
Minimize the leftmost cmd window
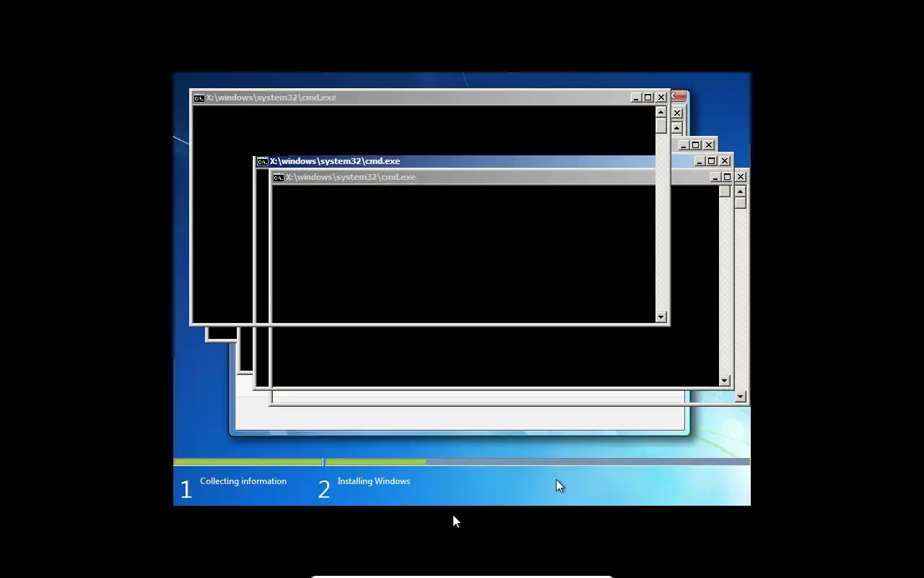click(x=636, y=98)
